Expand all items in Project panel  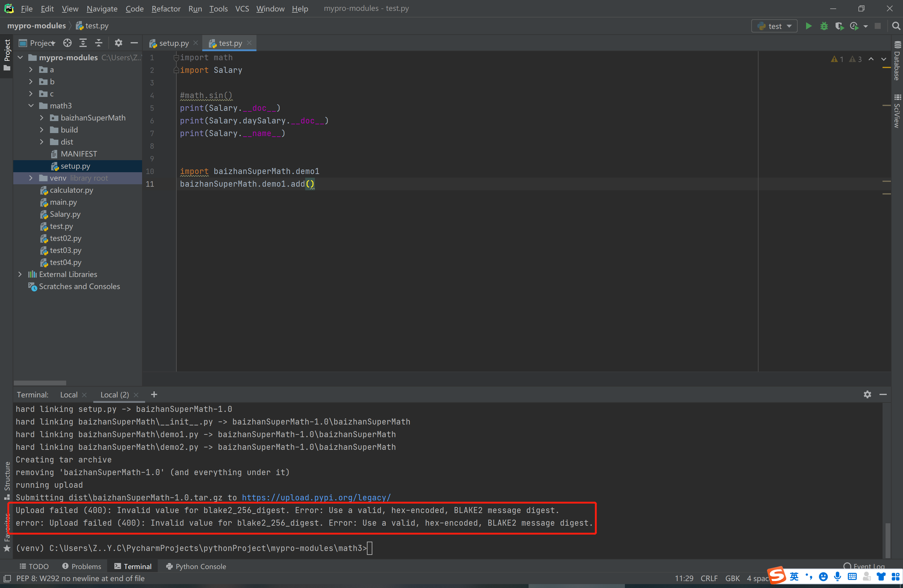(83, 43)
